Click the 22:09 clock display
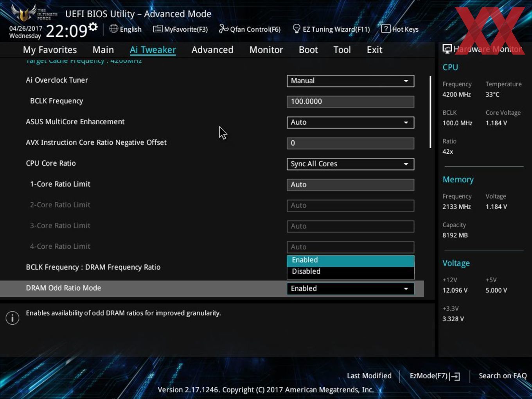The width and height of the screenshot is (532, 399). [66, 31]
